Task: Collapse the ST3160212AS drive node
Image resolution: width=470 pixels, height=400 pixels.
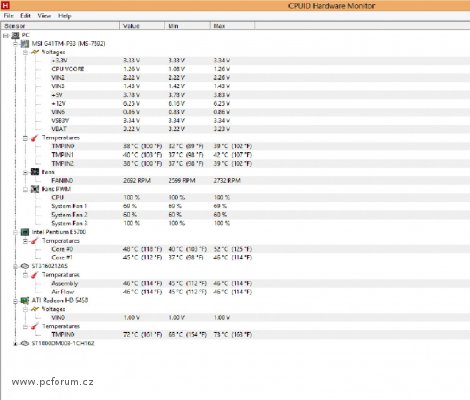Action: tap(15, 266)
